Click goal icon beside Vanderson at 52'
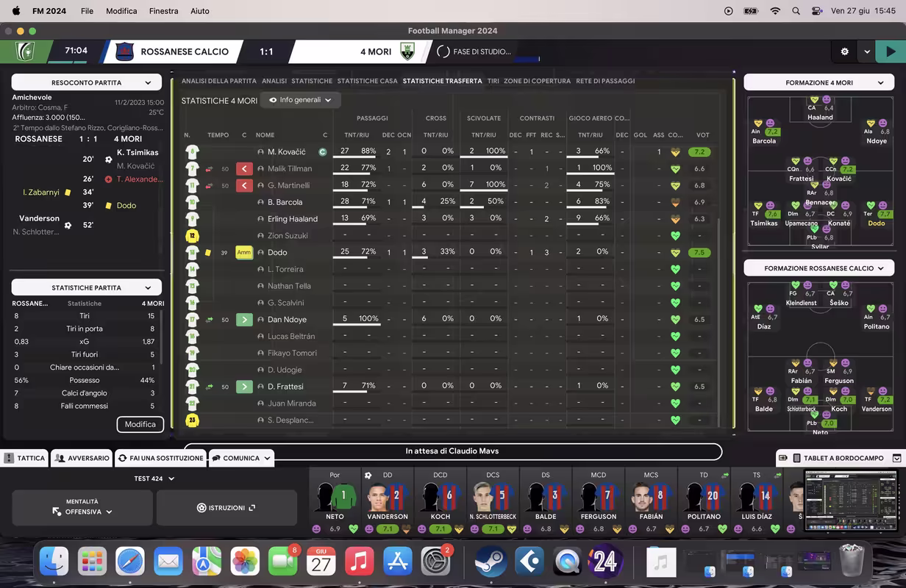 (68, 225)
